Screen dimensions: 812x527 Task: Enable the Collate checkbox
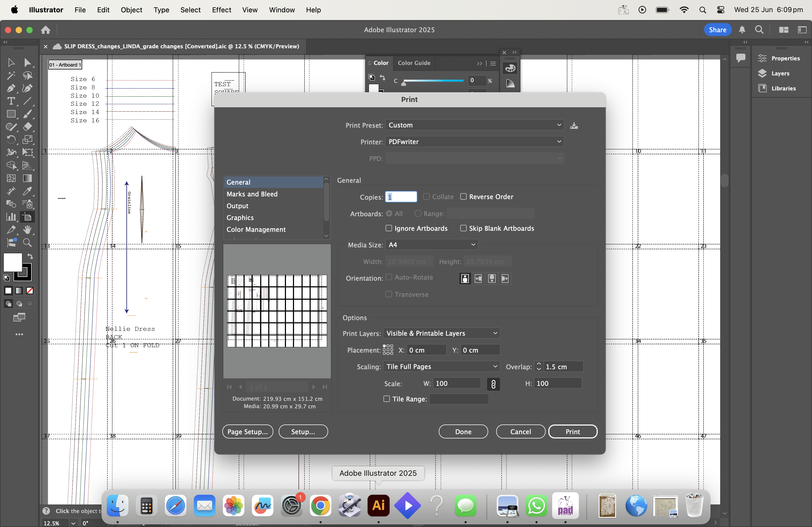tap(426, 196)
